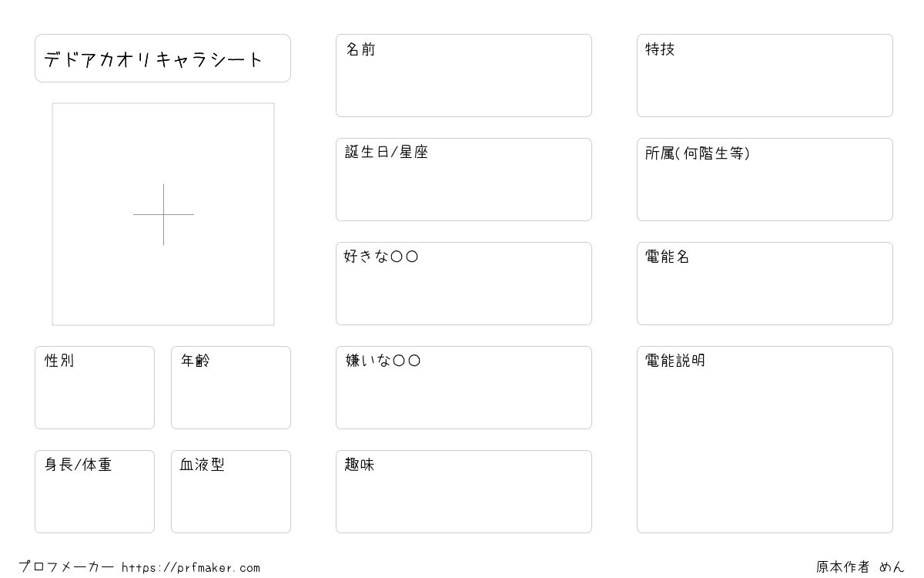Select the 特技 special skill box
Screen dimensions: 924x578
tap(765, 76)
